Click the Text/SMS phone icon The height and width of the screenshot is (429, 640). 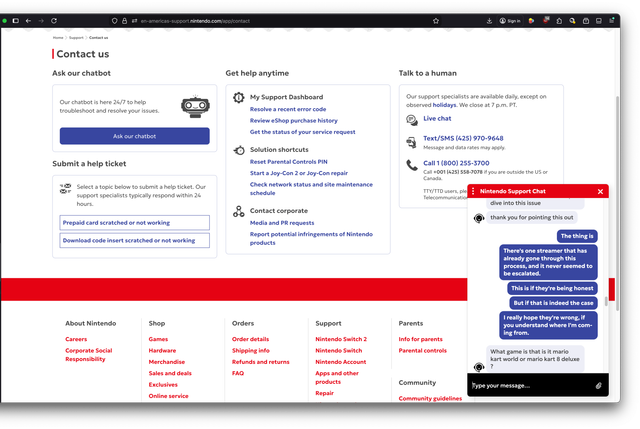coord(411,142)
